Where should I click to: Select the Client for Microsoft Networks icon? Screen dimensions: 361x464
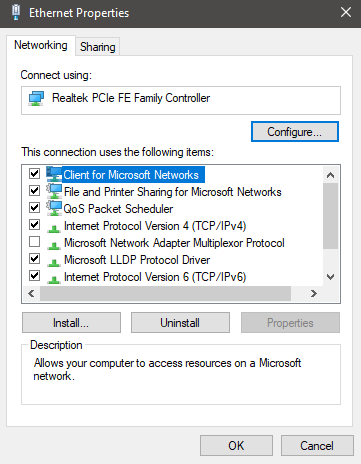click(54, 174)
